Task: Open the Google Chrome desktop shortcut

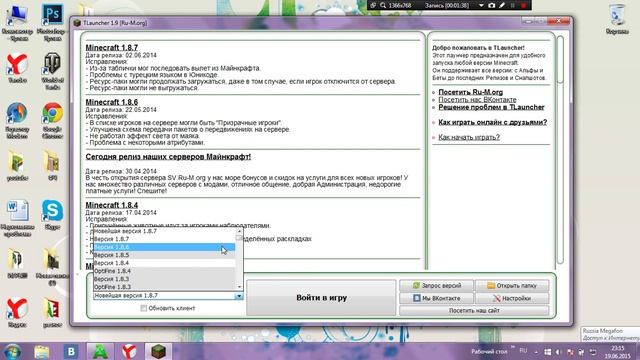Action: point(52,120)
